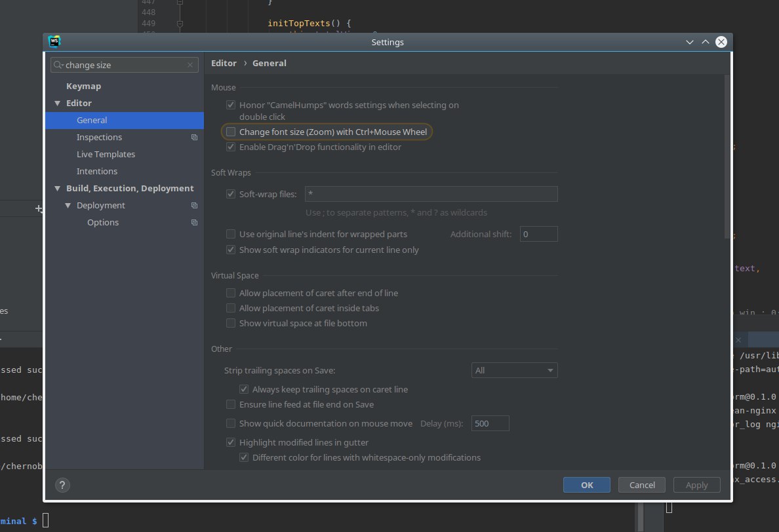Screen dimensions: 779x532
Task: Confirm settings with OK button
Action: (587, 485)
